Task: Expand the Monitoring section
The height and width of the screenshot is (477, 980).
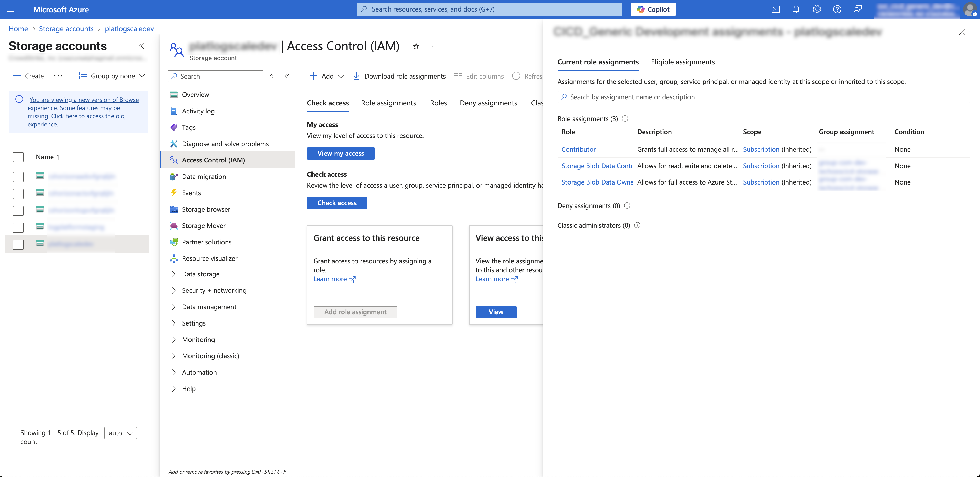Action: 198,339
